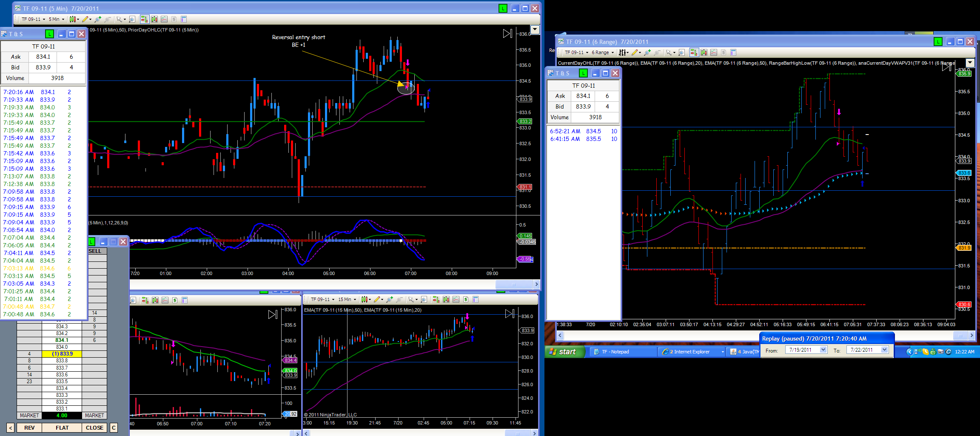The height and width of the screenshot is (436, 980).
Task: Open 6 Range interval dropdown
Action: (x=603, y=52)
